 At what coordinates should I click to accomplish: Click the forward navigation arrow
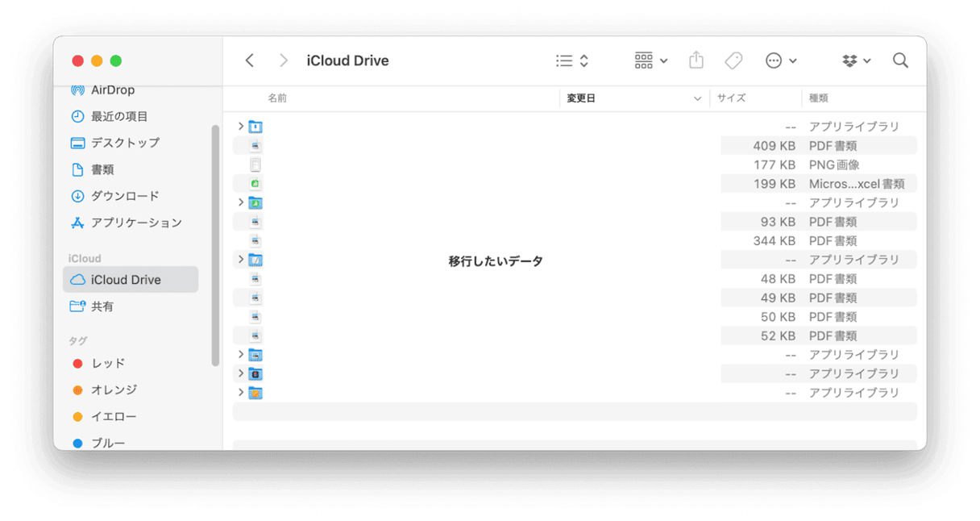coord(284,60)
